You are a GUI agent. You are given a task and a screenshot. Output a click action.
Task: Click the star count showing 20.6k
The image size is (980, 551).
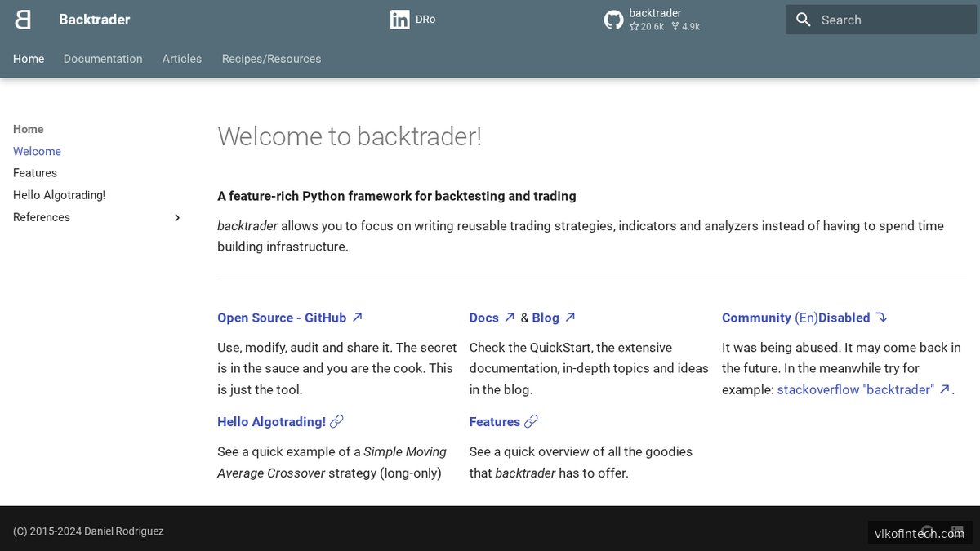[646, 27]
